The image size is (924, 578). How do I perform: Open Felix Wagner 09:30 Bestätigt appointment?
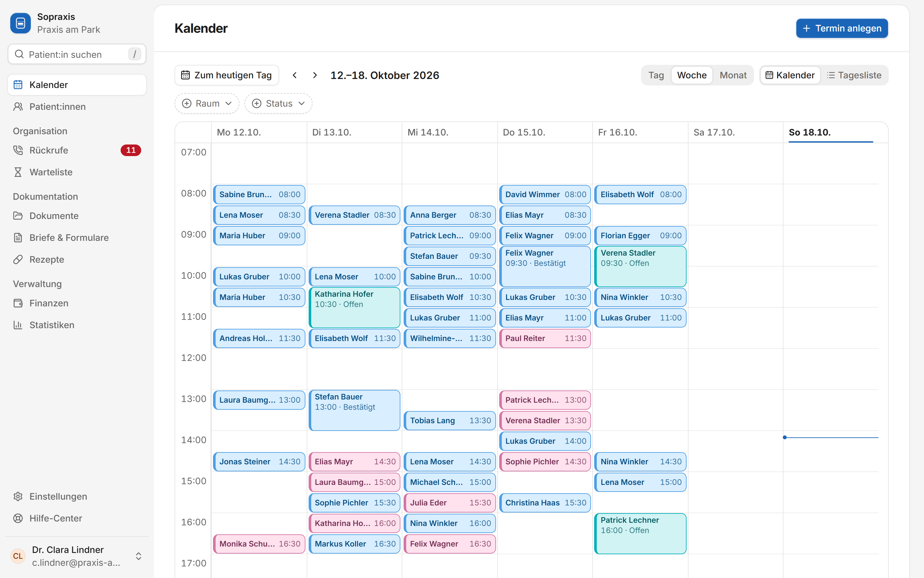[x=545, y=267]
